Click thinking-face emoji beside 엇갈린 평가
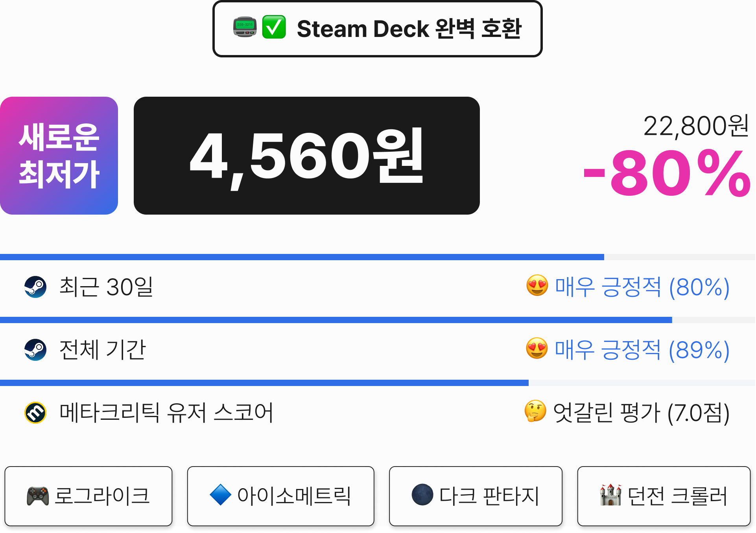Viewport: 756px width, 533px height. (x=536, y=411)
